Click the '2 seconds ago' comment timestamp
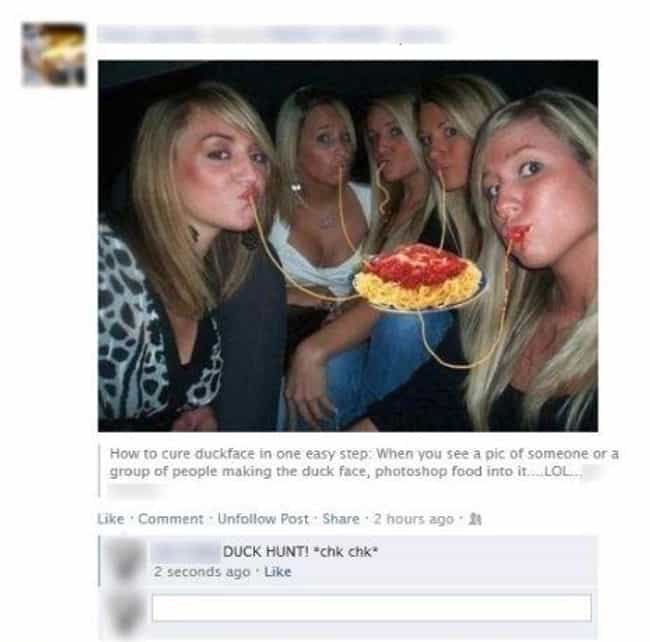The height and width of the screenshot is (642, 650). (x=202, y=572)
